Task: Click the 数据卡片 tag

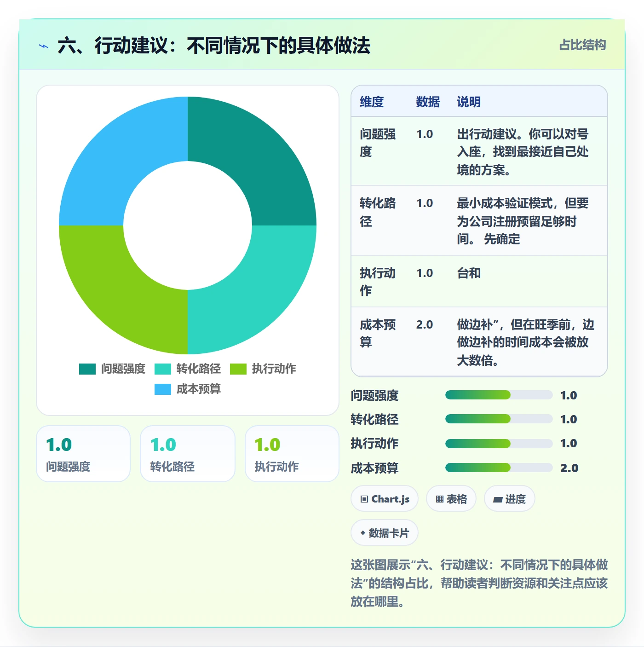Action: [x=385, y=533]
